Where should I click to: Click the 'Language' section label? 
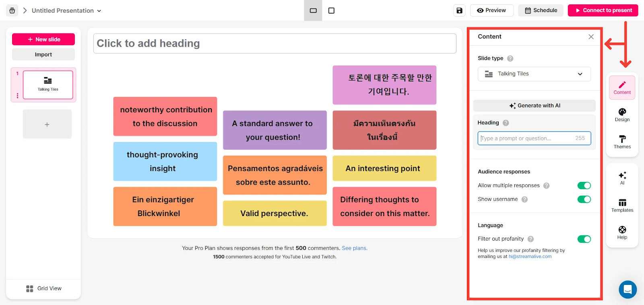tap(490, 225)
